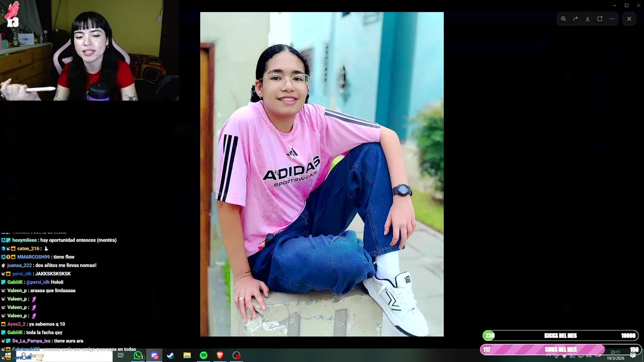Forward the image using the arrow icon
Screen dimensions: 644x362
[x=576, y=19]
